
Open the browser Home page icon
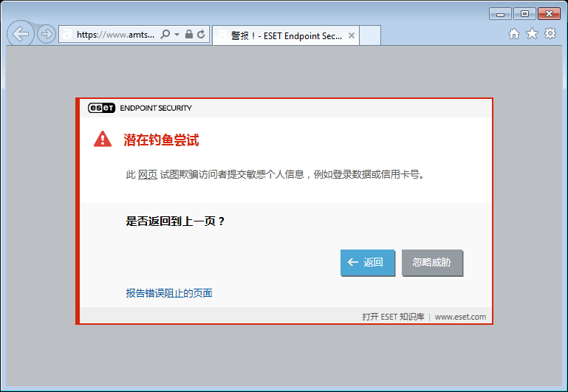[513, 34]
